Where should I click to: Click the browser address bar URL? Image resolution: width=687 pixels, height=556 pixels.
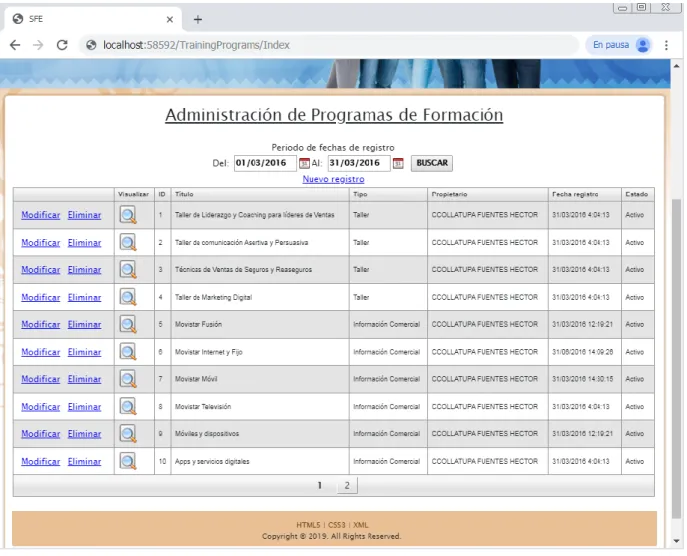click(196, 45)
